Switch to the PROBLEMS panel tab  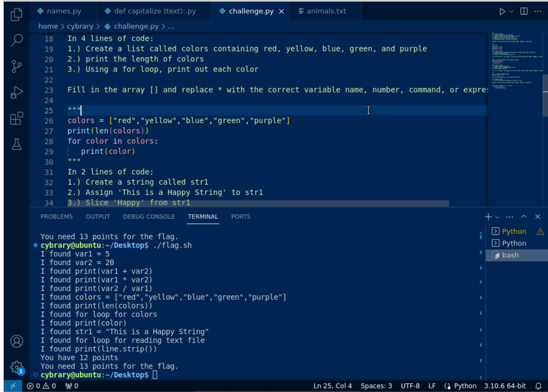pos(57,217)
